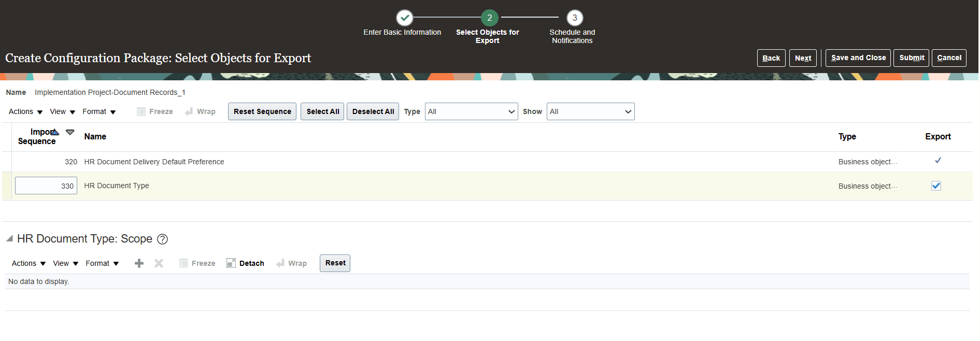
Task: Click the Name column header
Action: [x=95, y=137]
